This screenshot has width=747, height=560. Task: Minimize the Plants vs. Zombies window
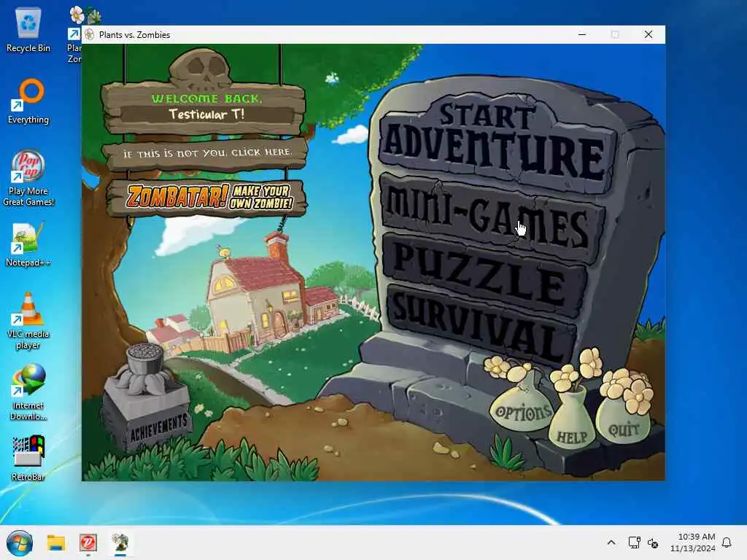pos(582,34)
